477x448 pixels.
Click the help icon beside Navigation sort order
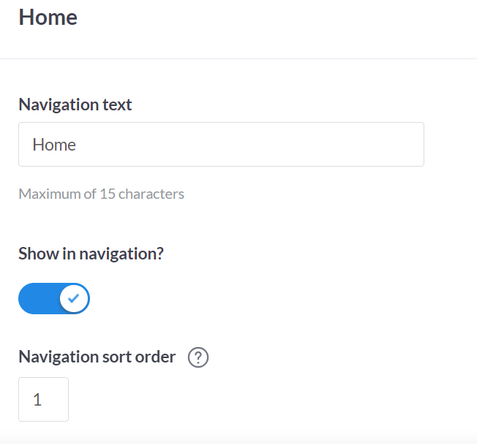(x=198, y=357)
